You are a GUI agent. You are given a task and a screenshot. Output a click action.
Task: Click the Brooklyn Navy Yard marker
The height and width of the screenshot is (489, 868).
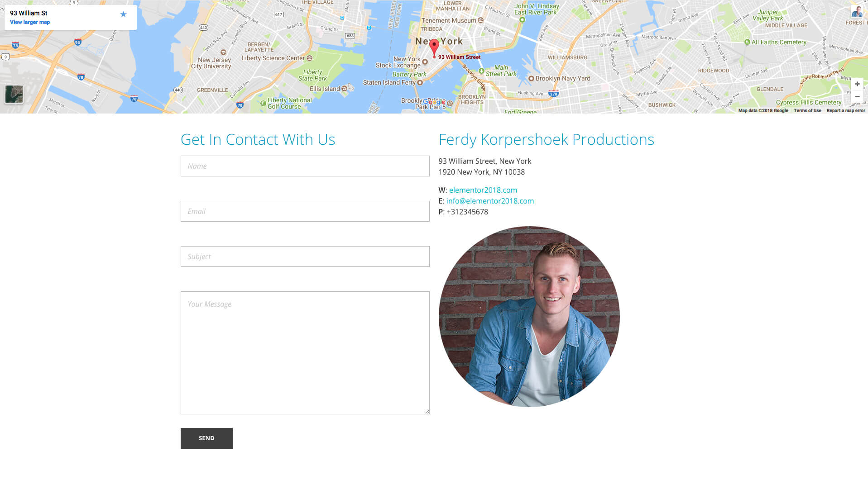pos(531,78)
